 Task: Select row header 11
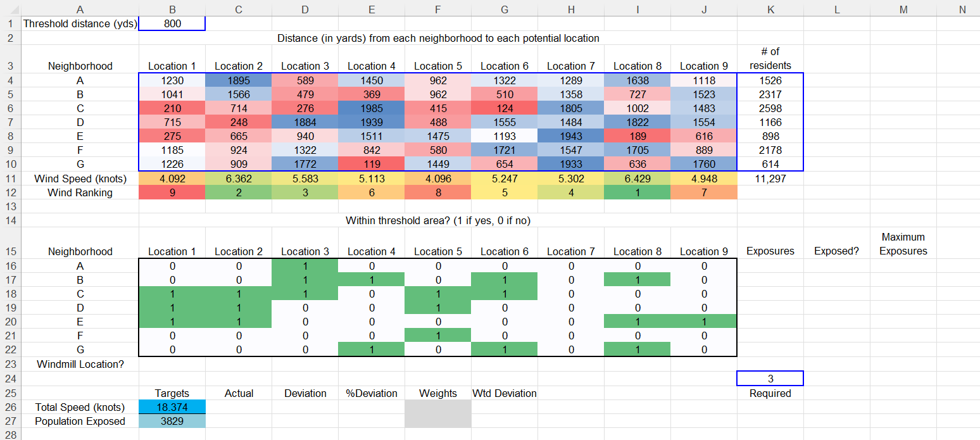pos(11,179)
